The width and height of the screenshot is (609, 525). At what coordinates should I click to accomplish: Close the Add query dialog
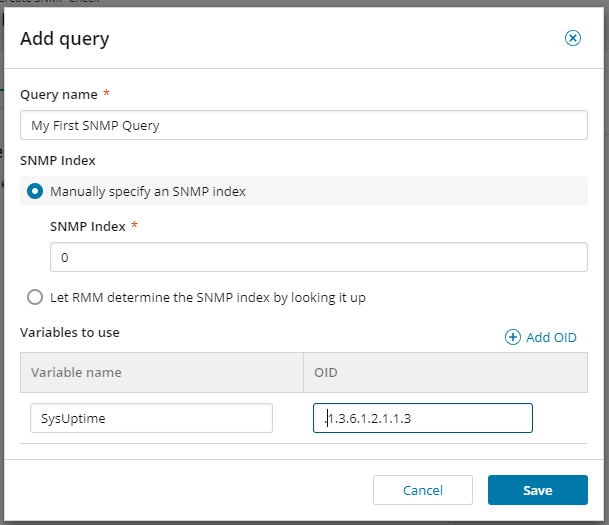tap(572, 38)
